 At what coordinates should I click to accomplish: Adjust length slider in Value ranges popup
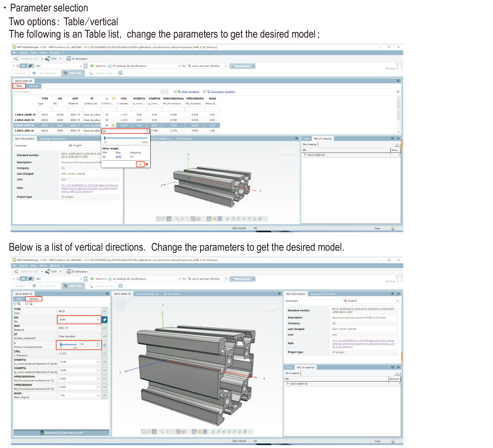(x=126, y=138)
